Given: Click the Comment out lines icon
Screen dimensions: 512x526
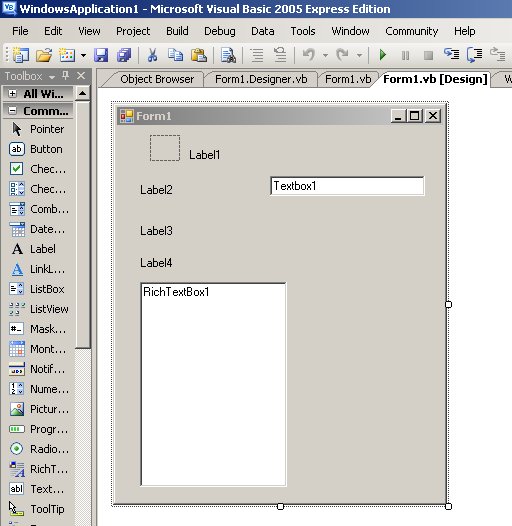Looking at the screenshot, I should coord(257,55).
